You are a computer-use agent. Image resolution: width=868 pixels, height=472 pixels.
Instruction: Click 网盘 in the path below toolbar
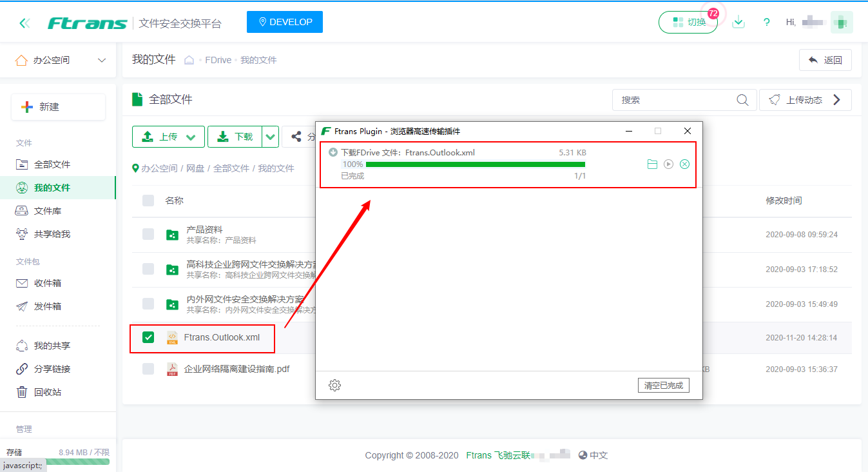tap(195, 168)
